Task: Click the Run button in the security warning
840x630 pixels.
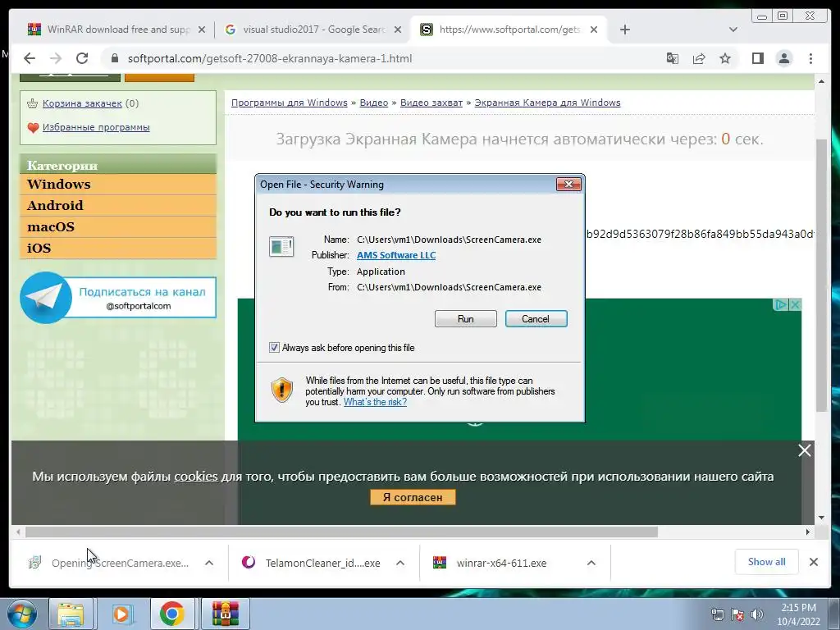Action: click(x=466, y=319)
